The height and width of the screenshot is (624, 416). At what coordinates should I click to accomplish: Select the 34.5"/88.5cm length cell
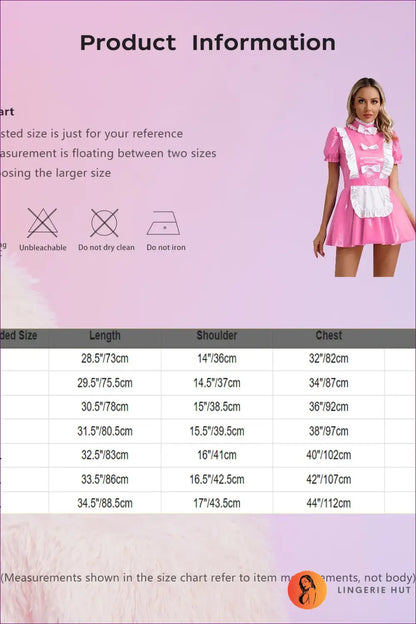click(105, 503)
